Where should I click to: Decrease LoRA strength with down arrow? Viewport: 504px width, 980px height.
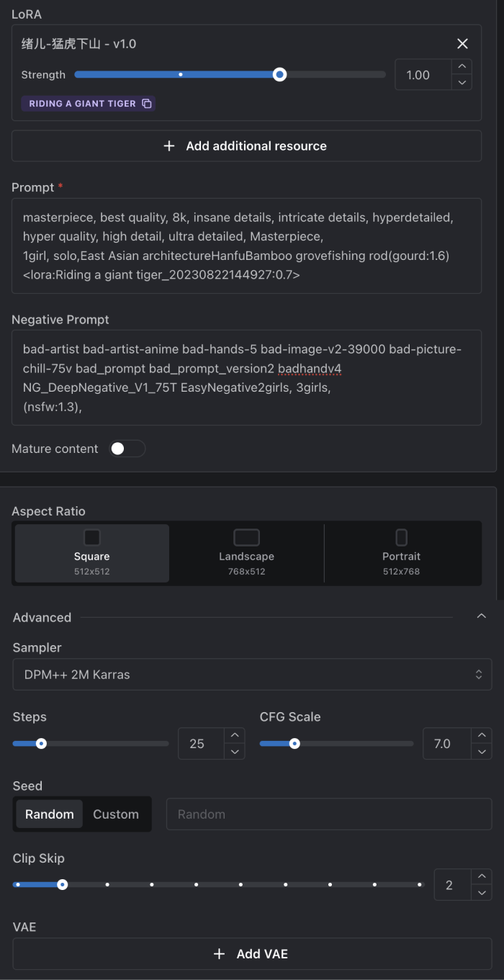click(462, 82)
